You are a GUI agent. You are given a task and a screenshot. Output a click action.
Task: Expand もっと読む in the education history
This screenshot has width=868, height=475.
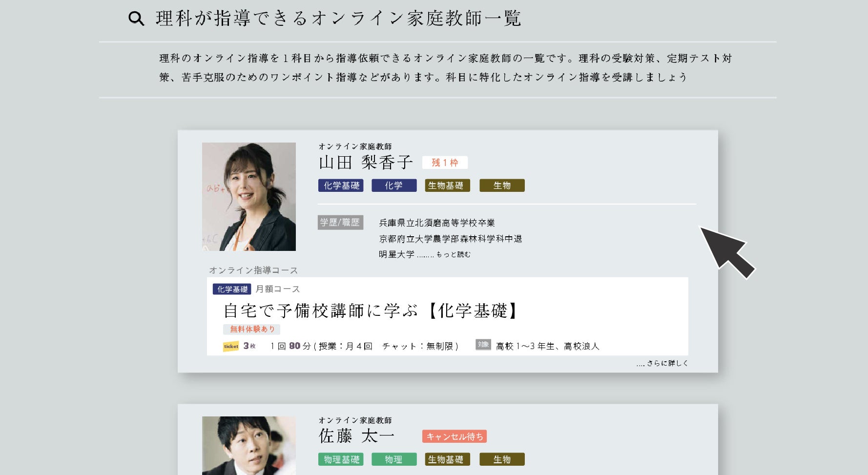pyautogui.click(x=453, y=254)
